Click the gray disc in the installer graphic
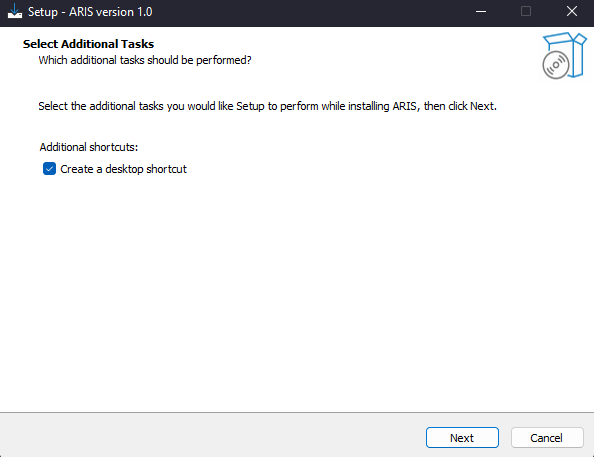 555,65
